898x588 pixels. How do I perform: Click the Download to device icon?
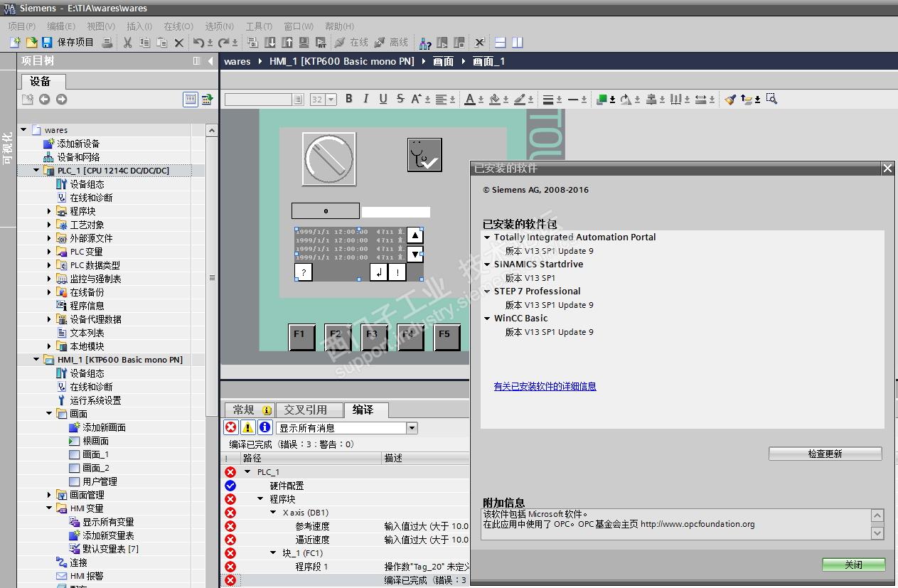270,43
